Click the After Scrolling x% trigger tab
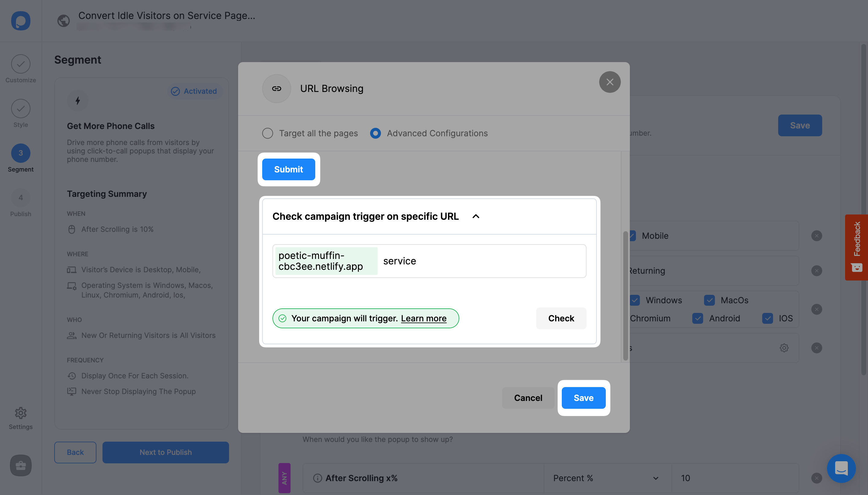 (x=361, y=477)
